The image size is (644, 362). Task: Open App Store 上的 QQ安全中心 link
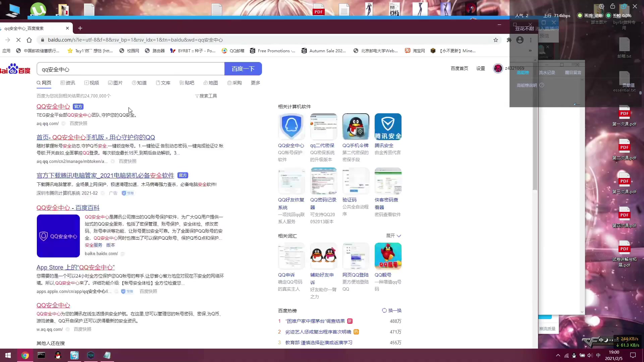point(75,267)
